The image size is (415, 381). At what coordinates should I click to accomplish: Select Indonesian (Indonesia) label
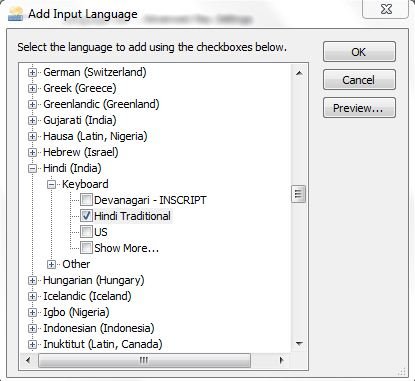click(99, 328)
